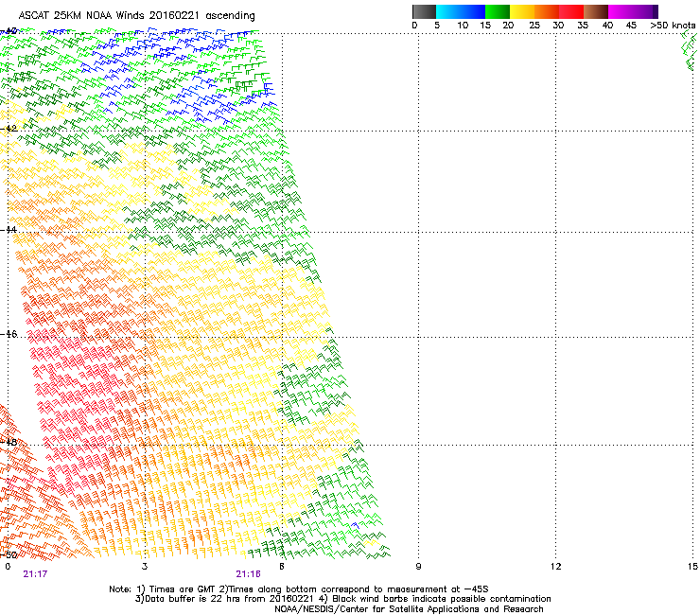Click the note line 'Times are GMT'
The width and height of the screenshot is (700, 615).
pos(182,589)
